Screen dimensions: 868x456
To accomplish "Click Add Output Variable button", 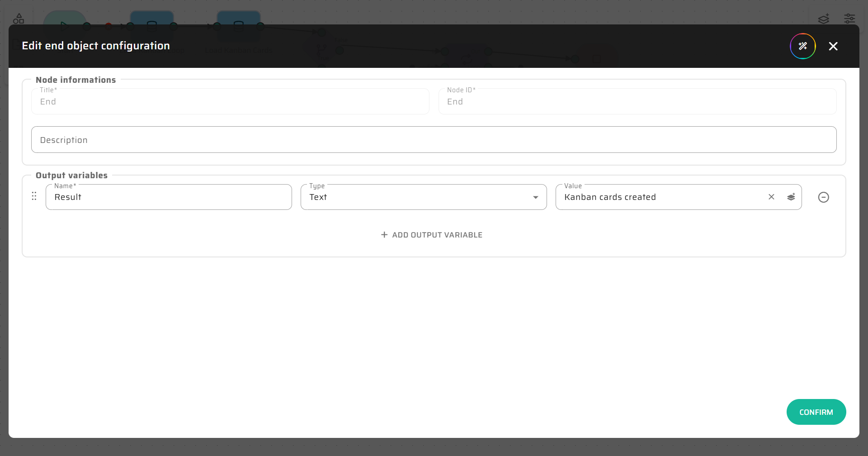I will point(432,235).
